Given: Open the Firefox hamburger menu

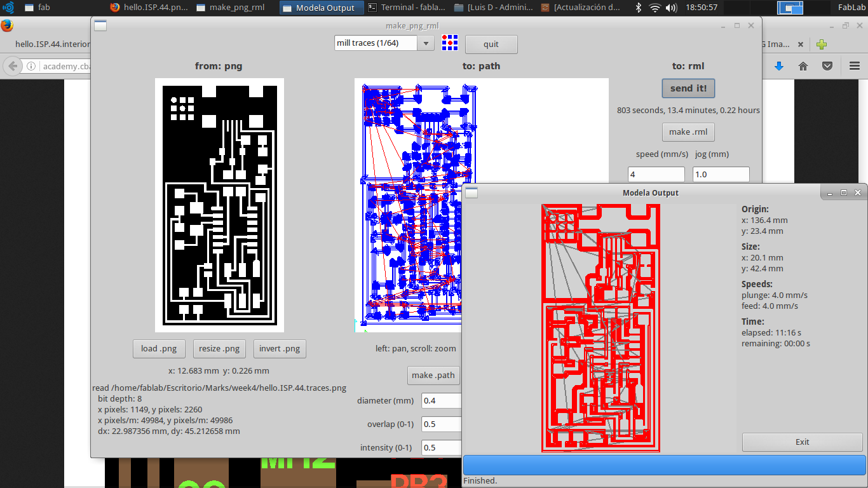Looking at the screenshot, I should coord(855,66).
